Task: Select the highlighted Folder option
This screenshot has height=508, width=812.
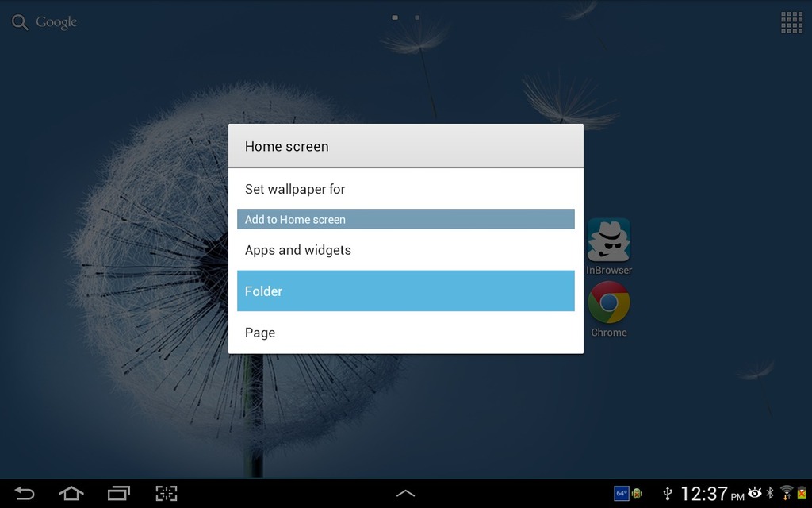Action: (405, 291)
